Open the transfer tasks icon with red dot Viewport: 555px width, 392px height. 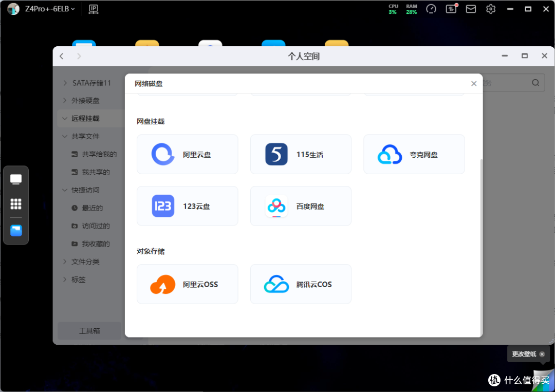[451, 9]
